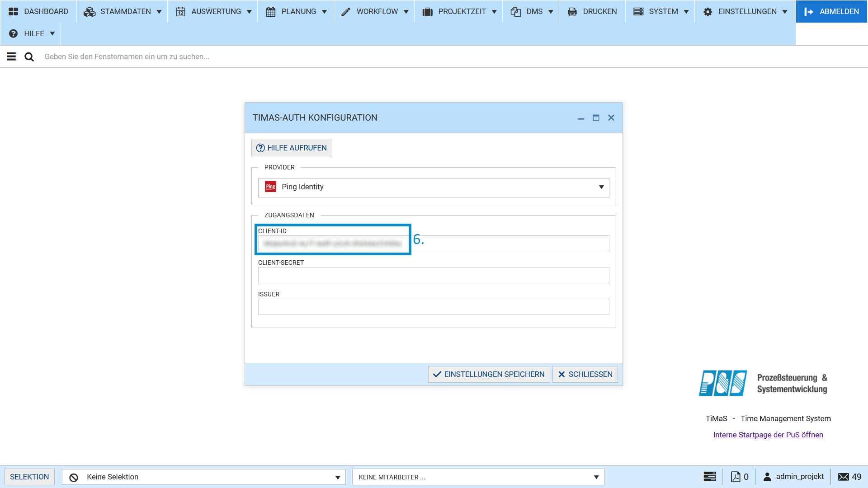Image resolution: width=868 pixels, height=488 pixels.
Task: Open the Workflow menu
Action: point(374,11)
